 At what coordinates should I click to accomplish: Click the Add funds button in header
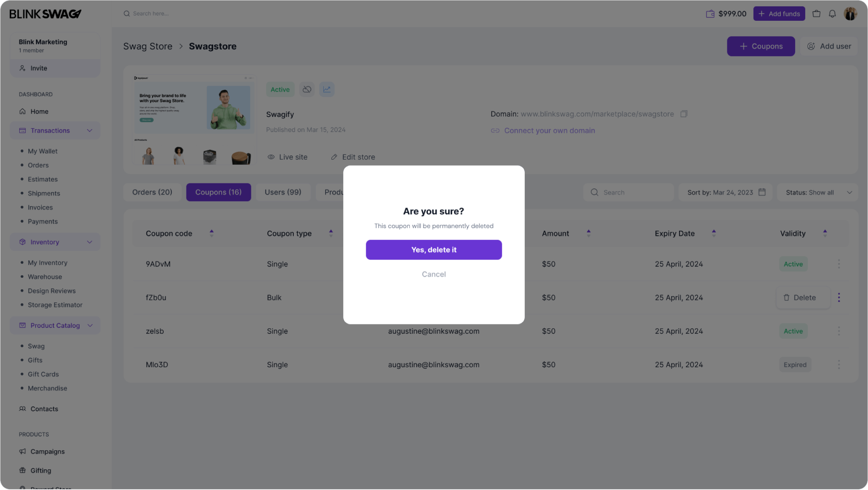point(779,13)
